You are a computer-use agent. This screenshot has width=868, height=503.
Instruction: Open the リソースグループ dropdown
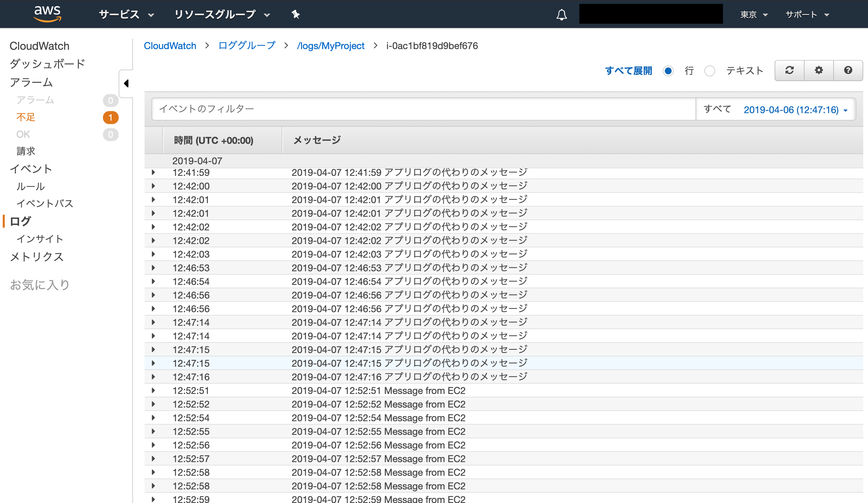[222, 14]
